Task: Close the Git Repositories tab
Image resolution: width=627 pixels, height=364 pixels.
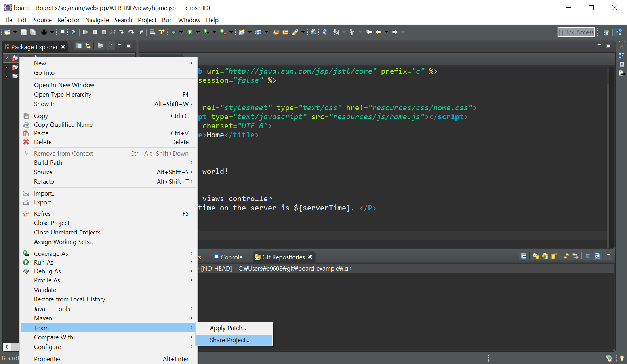Action: point(310,257)
